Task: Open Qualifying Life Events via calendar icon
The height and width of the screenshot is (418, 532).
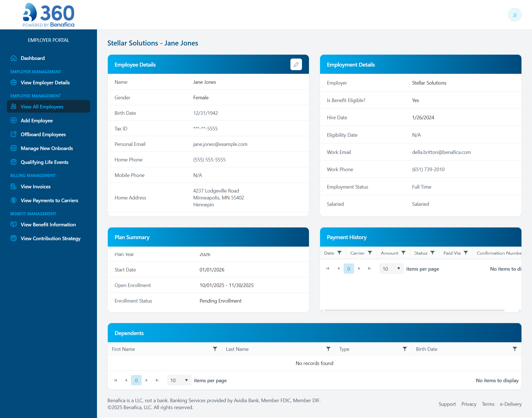Action: tap(14, 162)
